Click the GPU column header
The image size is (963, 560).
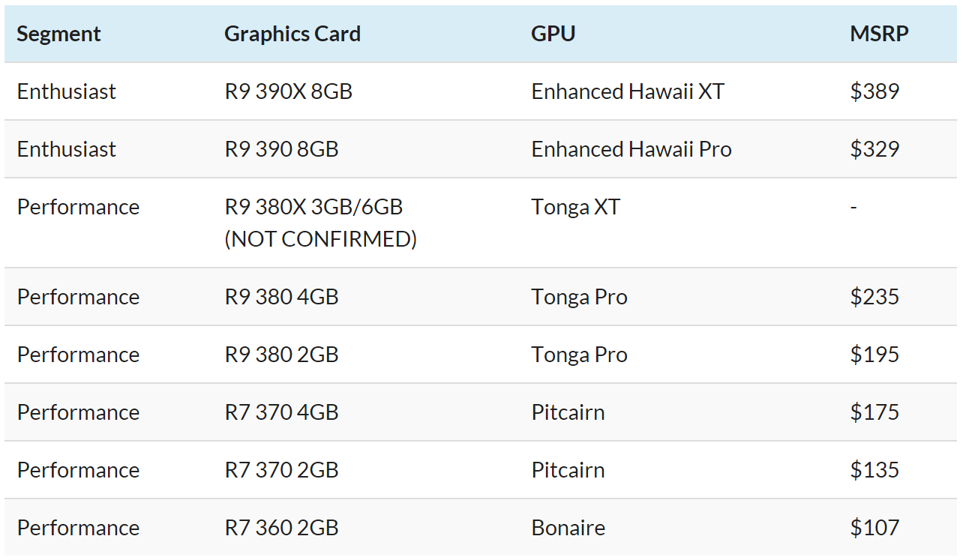(553, 34)
